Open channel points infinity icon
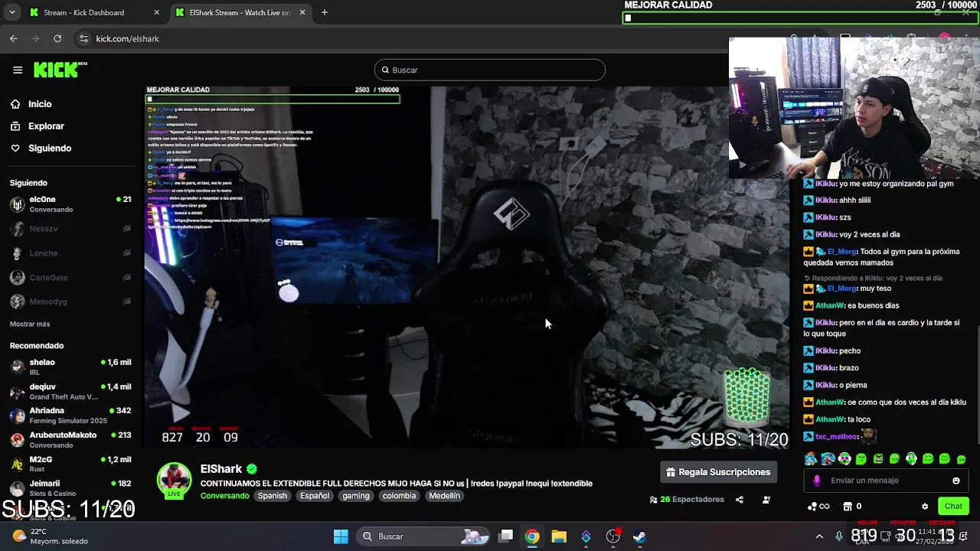 point(818,506)
